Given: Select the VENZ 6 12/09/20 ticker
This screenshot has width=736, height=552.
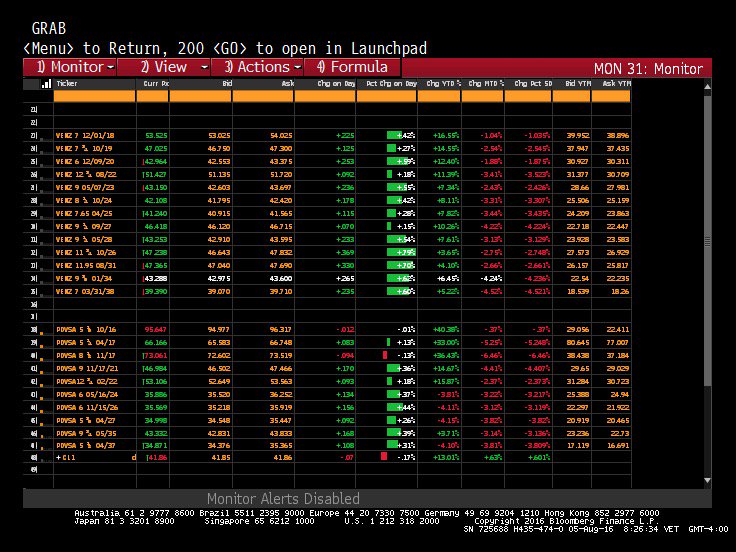Looking at the screenshot, I should point(85,161).
